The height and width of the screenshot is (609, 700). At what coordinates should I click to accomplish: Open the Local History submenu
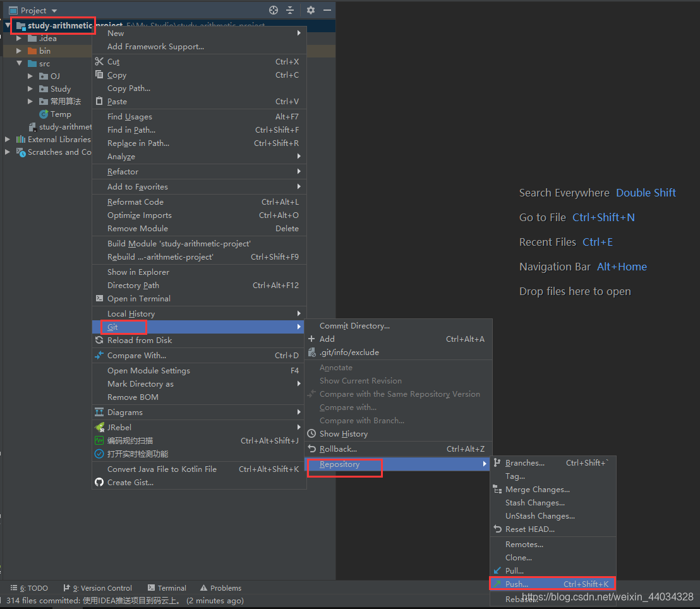[x=199, y=313]
